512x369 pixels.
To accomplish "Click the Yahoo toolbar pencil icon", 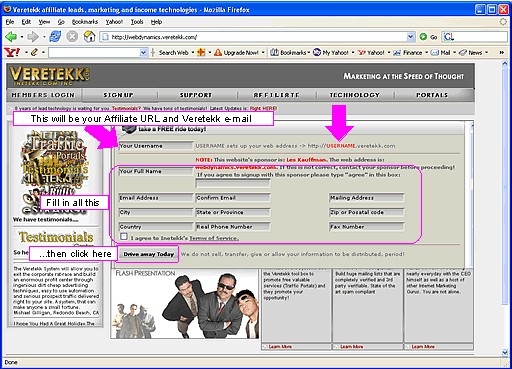I will tap(34, 52).
